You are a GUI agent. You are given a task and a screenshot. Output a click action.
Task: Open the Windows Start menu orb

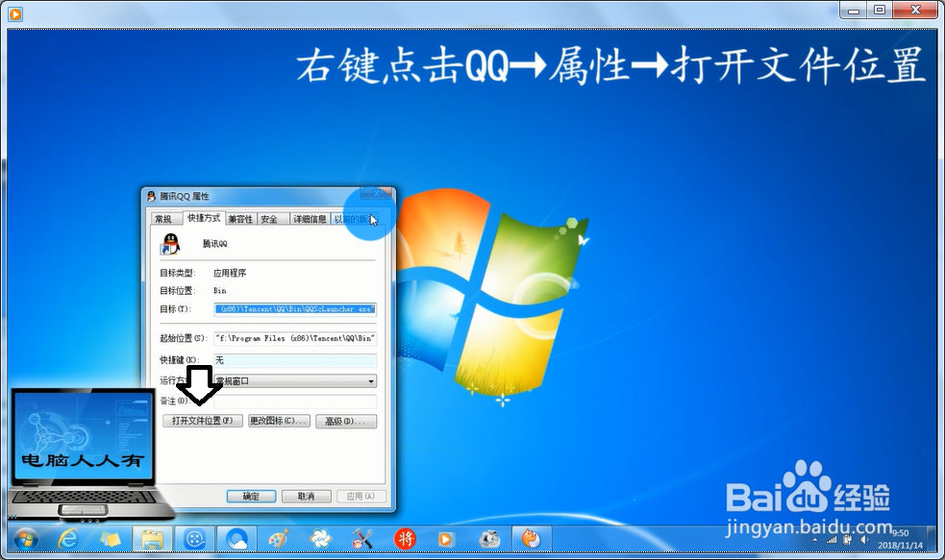click(x=26, y=539)
